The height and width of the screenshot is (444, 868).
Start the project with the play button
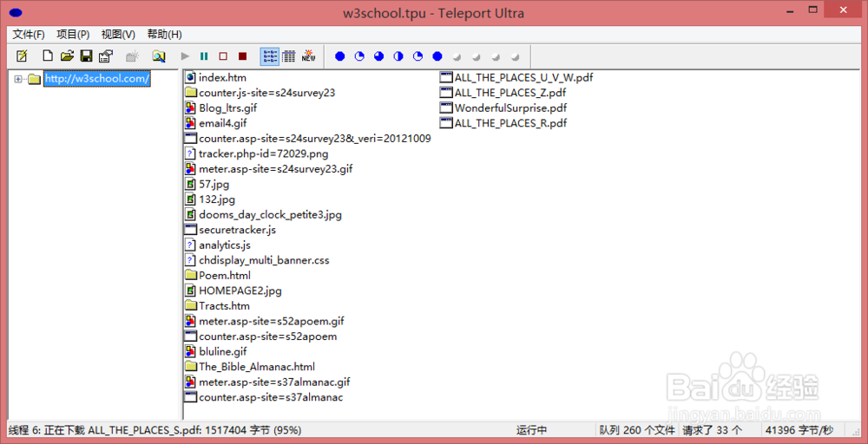(186, 55)
